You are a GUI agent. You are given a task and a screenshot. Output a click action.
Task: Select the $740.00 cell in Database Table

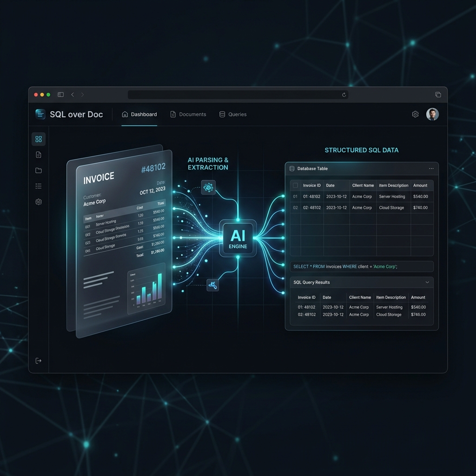[x=420, y=208]
